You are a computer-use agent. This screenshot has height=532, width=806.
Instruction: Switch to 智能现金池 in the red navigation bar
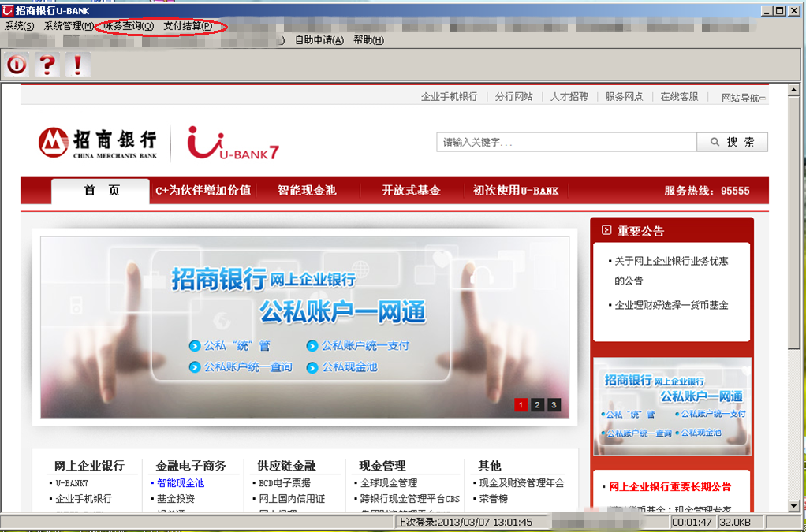click(307, 191)
